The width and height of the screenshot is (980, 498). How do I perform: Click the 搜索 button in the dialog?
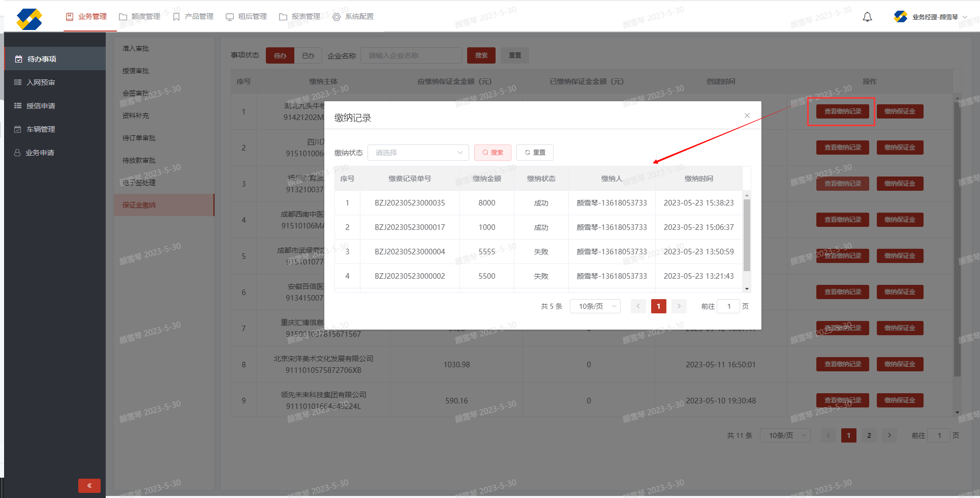pos(493,153)
